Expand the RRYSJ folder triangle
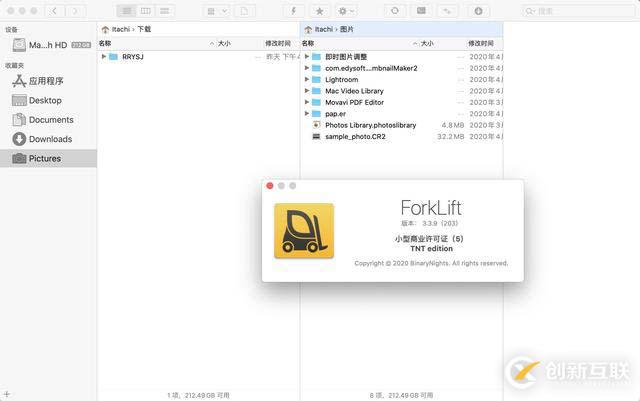The image size is (640, 401). click(x=104, y=56)
